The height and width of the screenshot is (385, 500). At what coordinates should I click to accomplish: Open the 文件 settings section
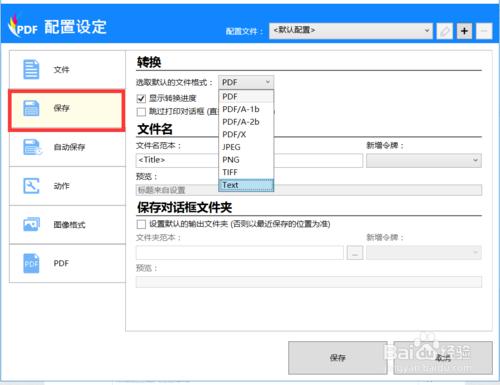pyautogui.click(x=67, y=70)
